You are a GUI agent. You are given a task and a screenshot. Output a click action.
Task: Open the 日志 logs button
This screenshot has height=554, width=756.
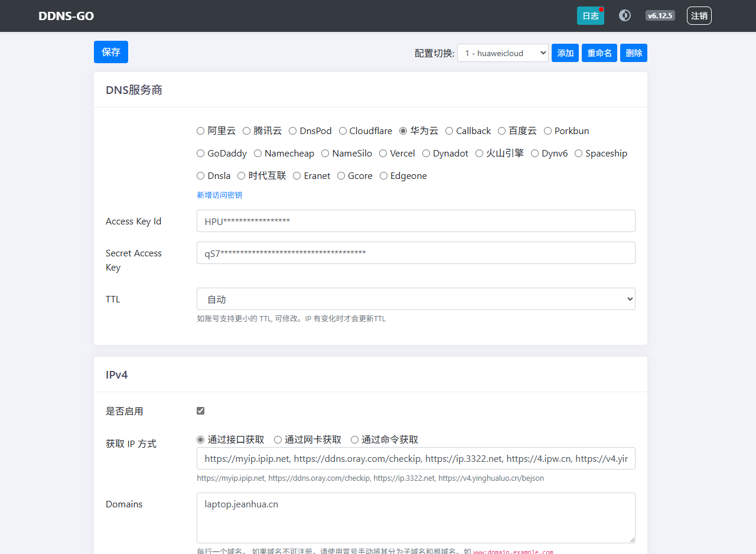click(x=590, y=16)
